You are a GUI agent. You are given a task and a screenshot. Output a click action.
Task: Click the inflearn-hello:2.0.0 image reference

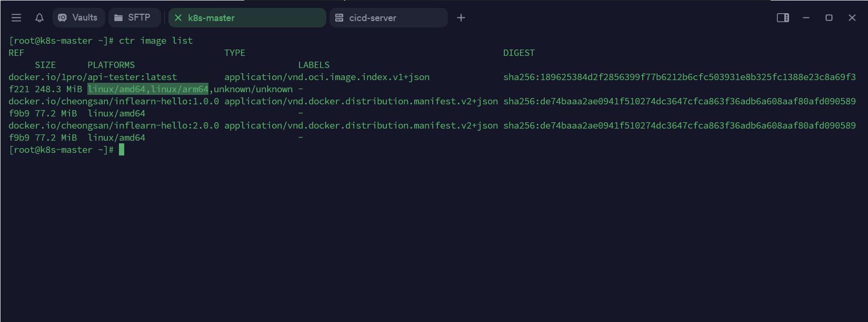point(114,126)
